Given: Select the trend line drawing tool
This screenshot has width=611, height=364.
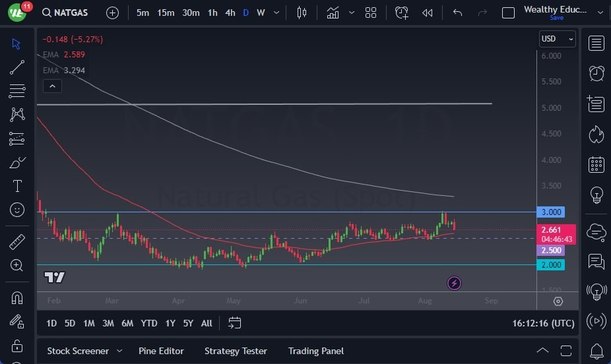Looking at the screenshot, I should pyautogui.click(x=17, y=67).
